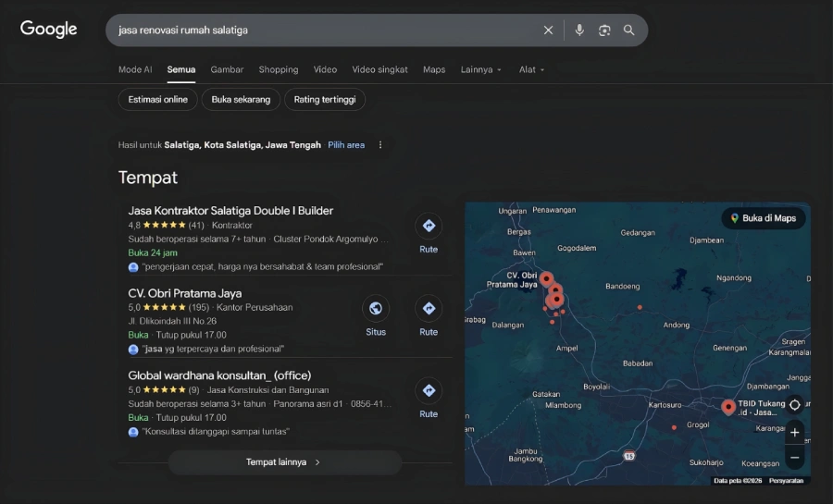Screen dimensions: 833x504
Task: Click "Buka 24 jam" status text
Action: click(x=153, y=252)
